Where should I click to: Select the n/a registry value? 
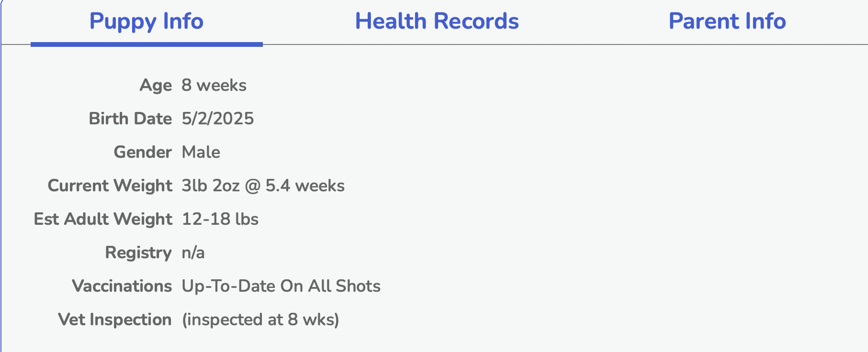tap(193, 253)
